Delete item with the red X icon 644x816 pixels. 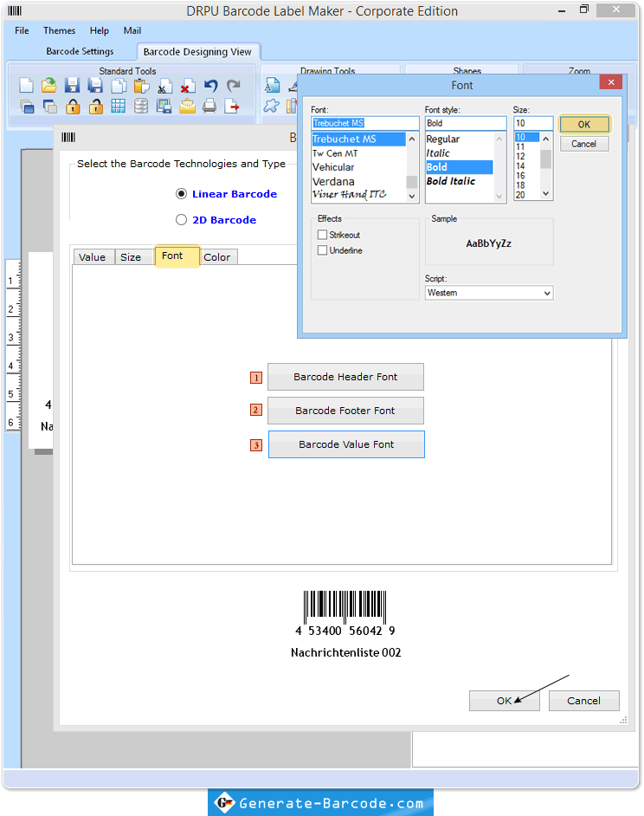(x=187, y=86)
